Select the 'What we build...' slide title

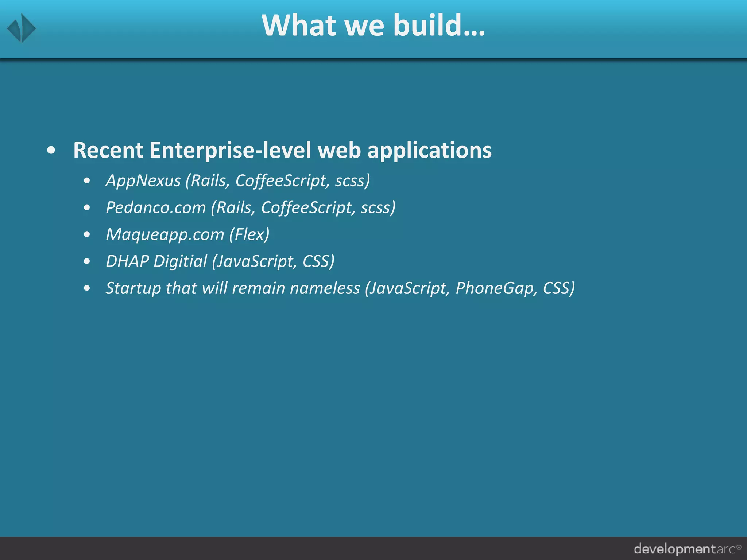373,26
